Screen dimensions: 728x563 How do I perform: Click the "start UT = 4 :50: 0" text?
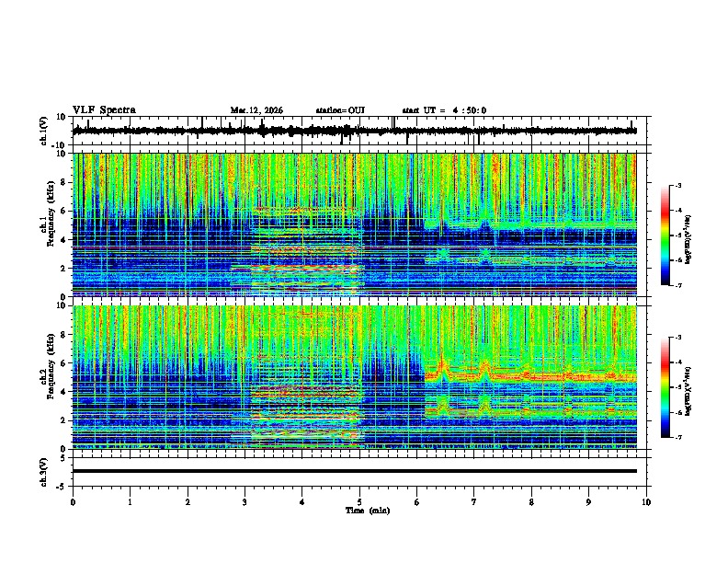[x=444, y=110]
